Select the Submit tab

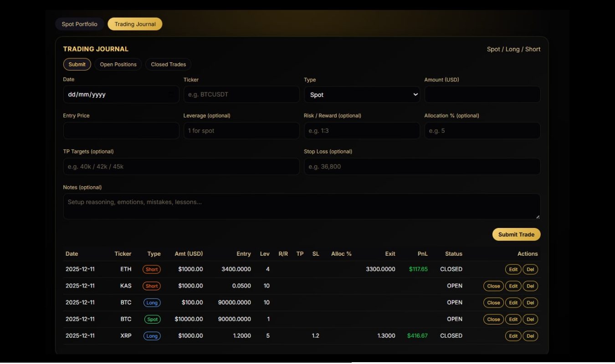(77, 64)
